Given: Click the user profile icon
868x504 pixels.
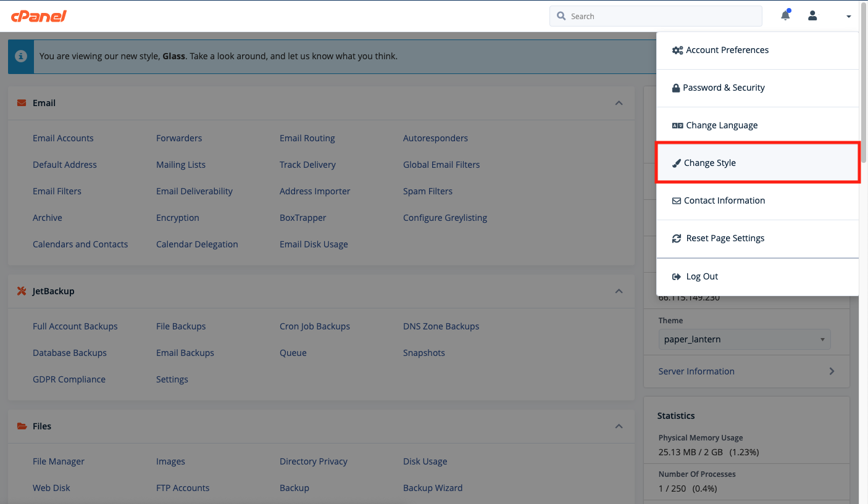Looking at the screenshot, I should (x=812, y=16).
